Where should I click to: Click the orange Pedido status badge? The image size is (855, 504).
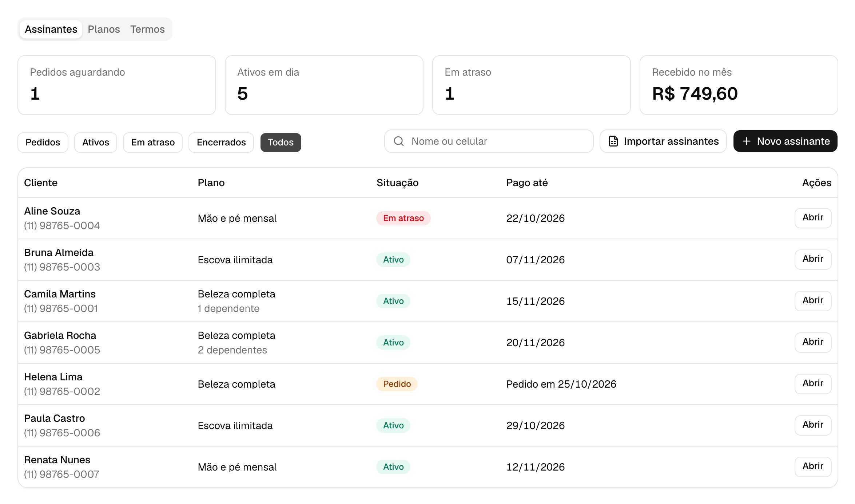397,384
